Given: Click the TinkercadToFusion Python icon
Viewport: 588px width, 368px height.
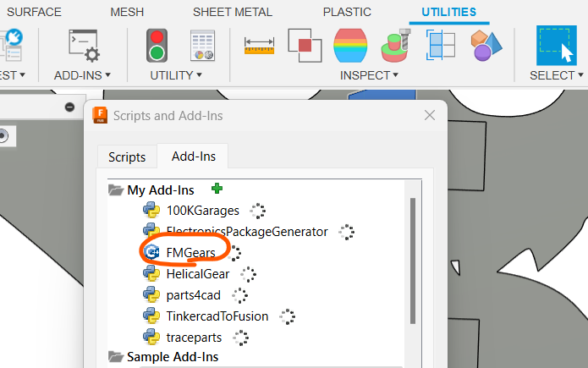Looking at the screenshot, I should click(x=151, y=316).
